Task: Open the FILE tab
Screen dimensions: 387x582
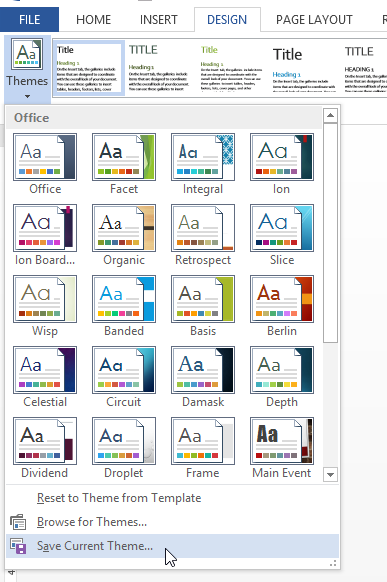Action: (29, 19)
